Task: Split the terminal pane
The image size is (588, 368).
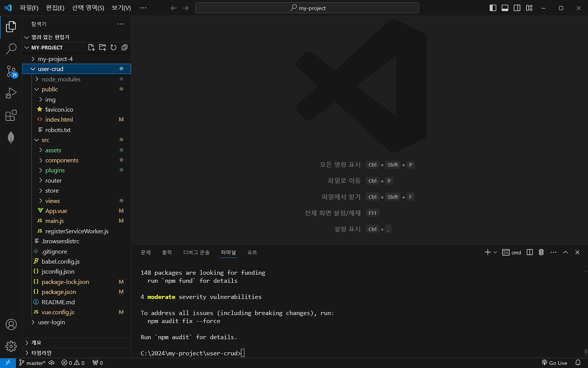Action: (x=530, y=252)
